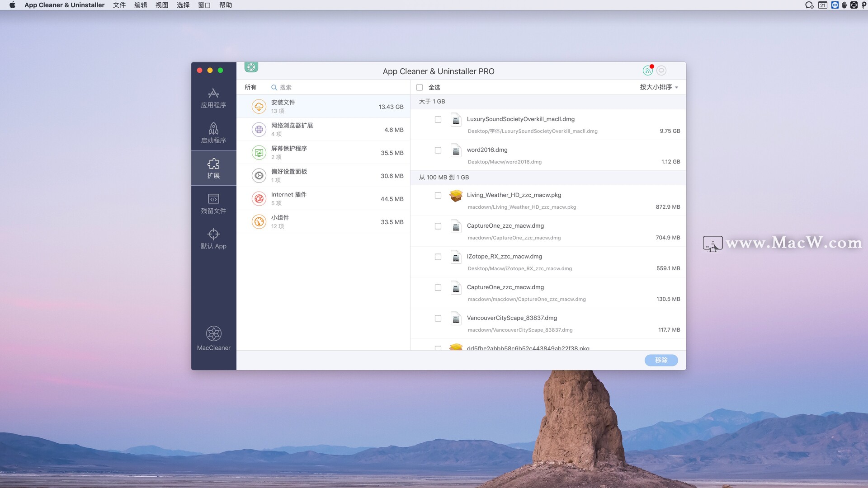Click the Living_Weather_HD pkg box icon
Screen dimensions: 868x488
pos(456,195)
